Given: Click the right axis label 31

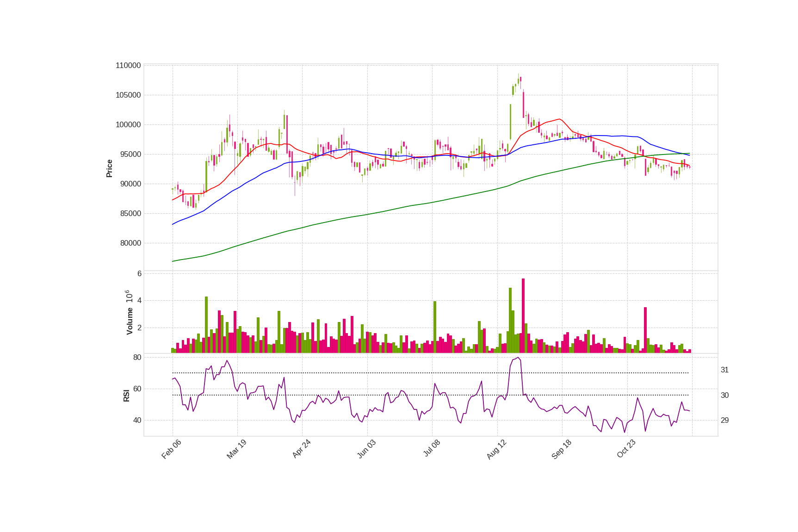Looking at the screenshot, I should point(724,370).
